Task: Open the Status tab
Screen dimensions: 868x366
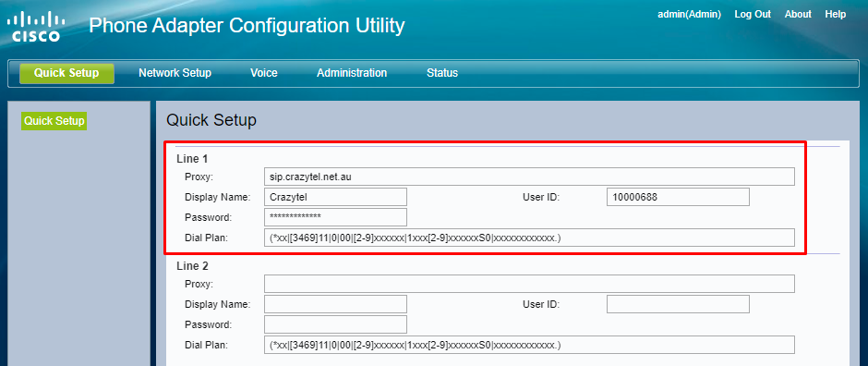Action: coord(442,73)
